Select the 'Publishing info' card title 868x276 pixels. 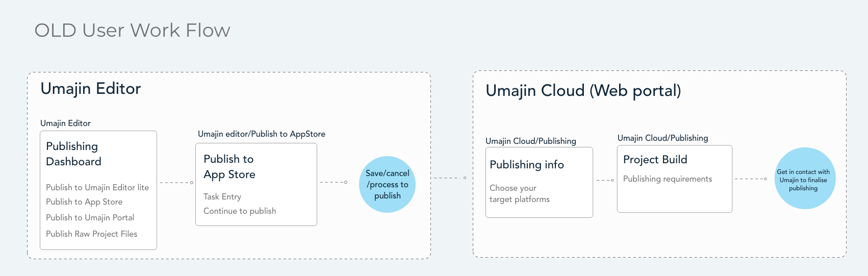[x=527, y=165]
